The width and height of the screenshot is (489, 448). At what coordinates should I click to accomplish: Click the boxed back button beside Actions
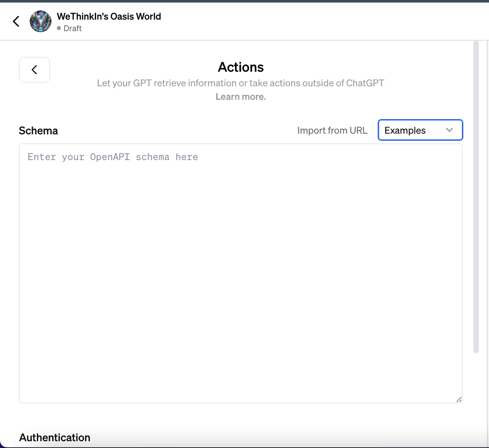(x=35, y=70)
